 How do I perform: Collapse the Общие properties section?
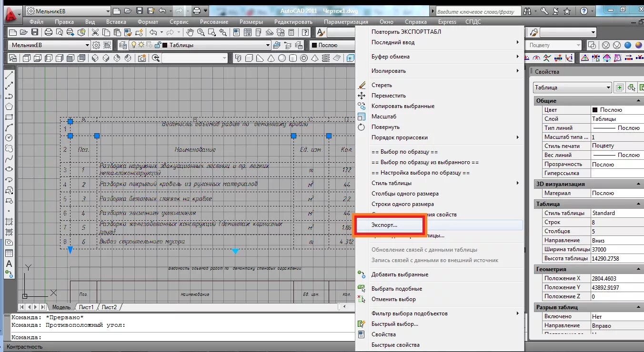tap(638, 101)
